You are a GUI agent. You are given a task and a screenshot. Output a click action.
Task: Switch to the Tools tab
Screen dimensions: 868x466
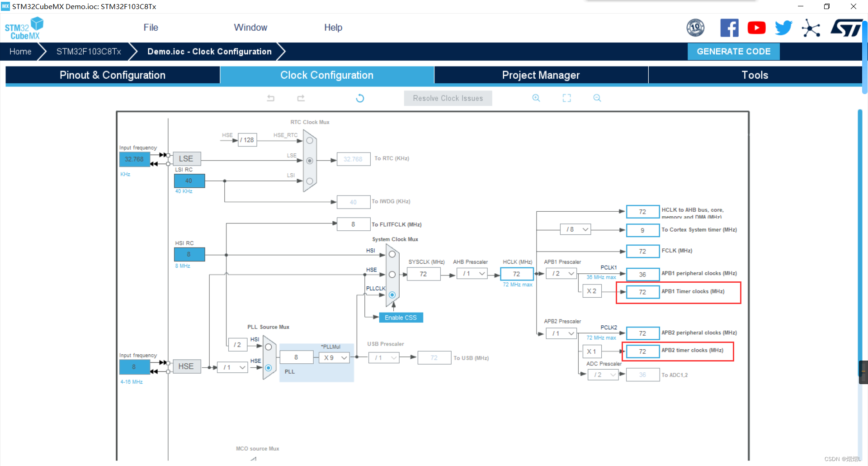(755, 75)
